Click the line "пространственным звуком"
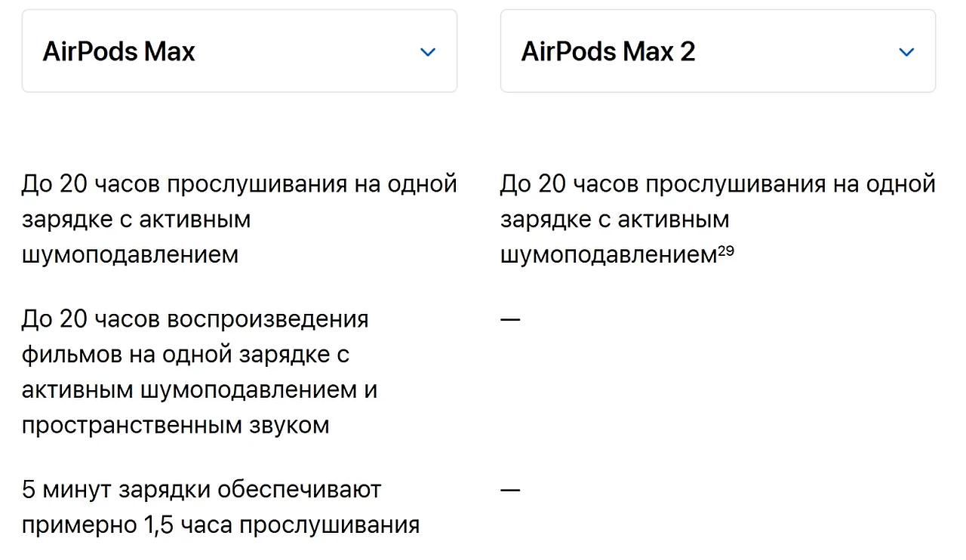The image size is (966, 560). (x=175, y=426)
